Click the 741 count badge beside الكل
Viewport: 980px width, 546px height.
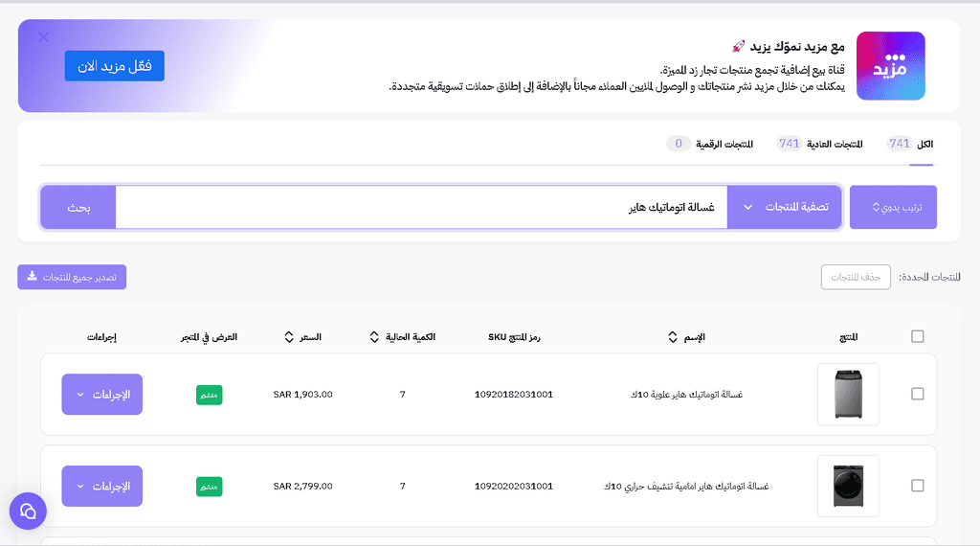click(900, 144)
